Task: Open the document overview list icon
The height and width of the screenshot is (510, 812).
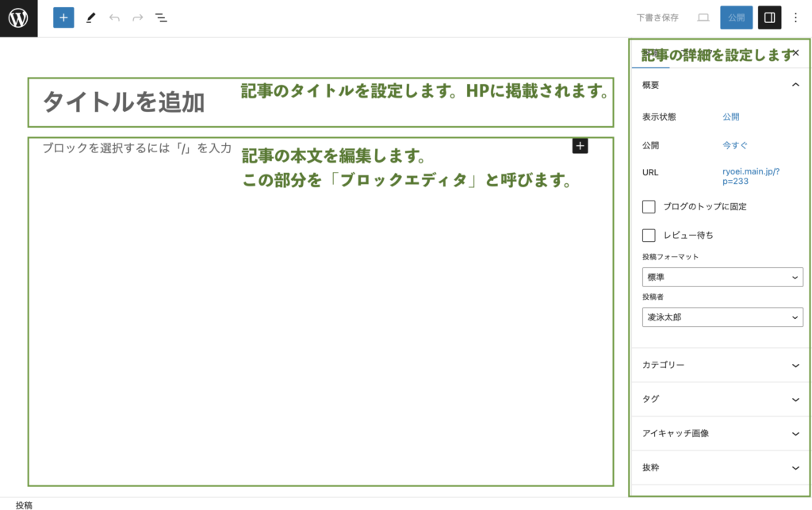Action: 161,17
